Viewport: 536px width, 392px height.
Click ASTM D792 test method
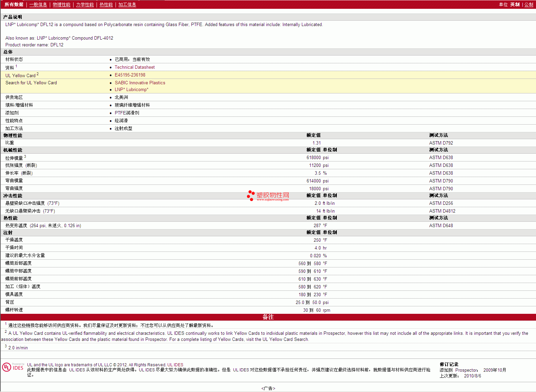click(x=441, y=143)
